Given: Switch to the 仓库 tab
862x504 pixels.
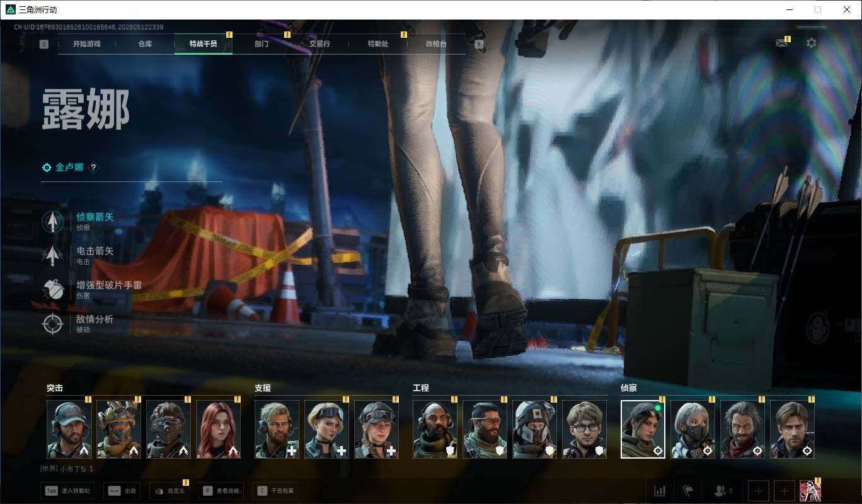Looking at the screenshot, I should pyautogui.click(x=145, y=44).
